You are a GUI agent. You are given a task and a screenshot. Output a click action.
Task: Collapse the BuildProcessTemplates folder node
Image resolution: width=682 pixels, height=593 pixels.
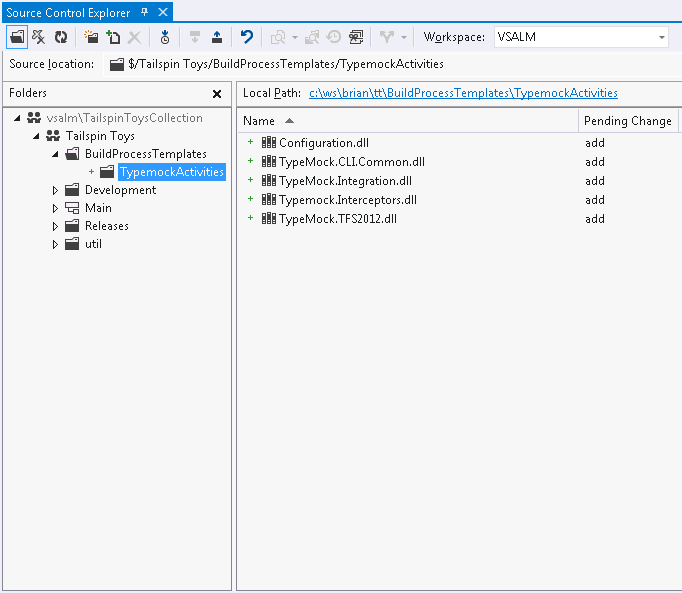(x=56, y=154)
